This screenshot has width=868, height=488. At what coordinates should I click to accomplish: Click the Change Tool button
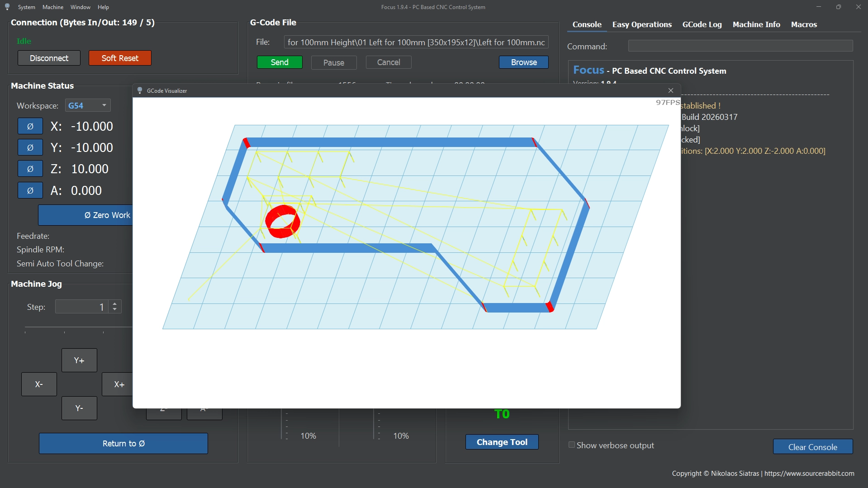(x=502, y=442)
